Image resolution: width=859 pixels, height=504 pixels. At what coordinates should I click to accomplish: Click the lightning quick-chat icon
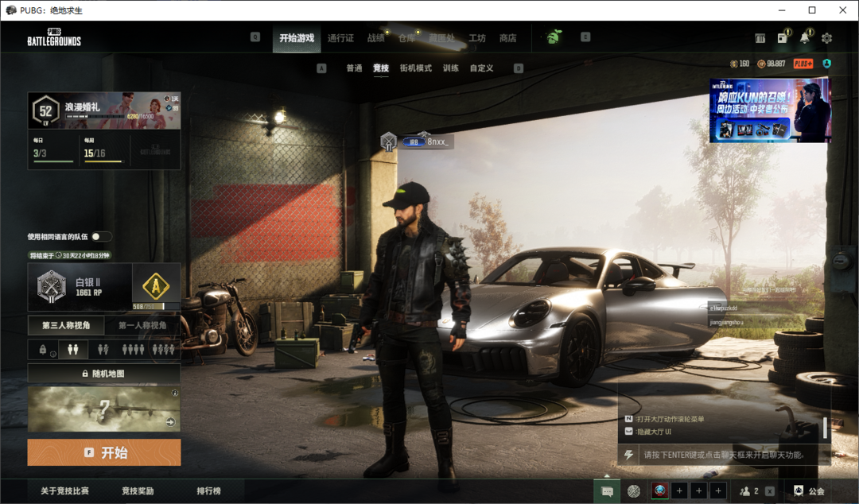coord(629,455)
